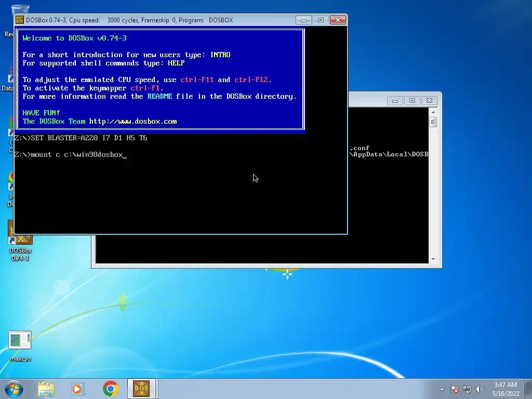Viewport: 532px width, 399px height.
Task: Click the red ctrl-F12 text
Action: coord(251,79)
